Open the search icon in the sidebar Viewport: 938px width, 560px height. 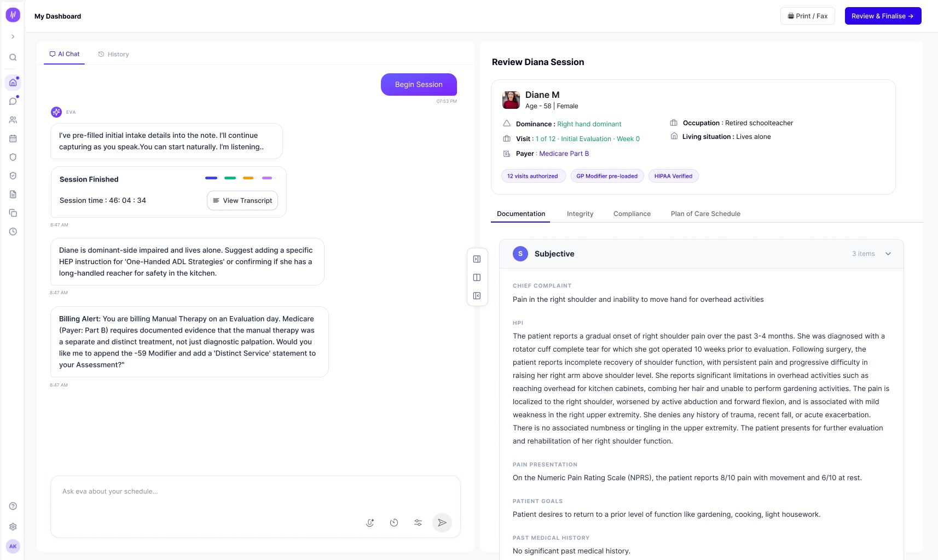coord(13,57)
